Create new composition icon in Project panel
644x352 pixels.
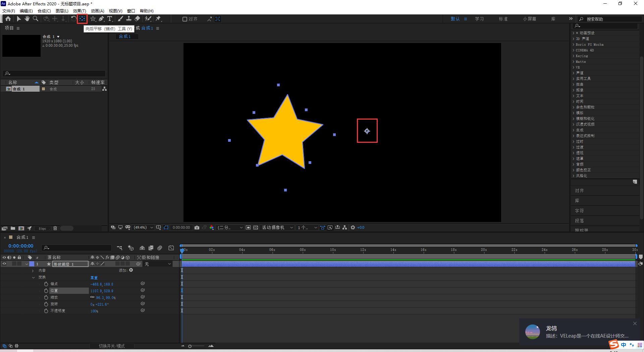(21, 228)
